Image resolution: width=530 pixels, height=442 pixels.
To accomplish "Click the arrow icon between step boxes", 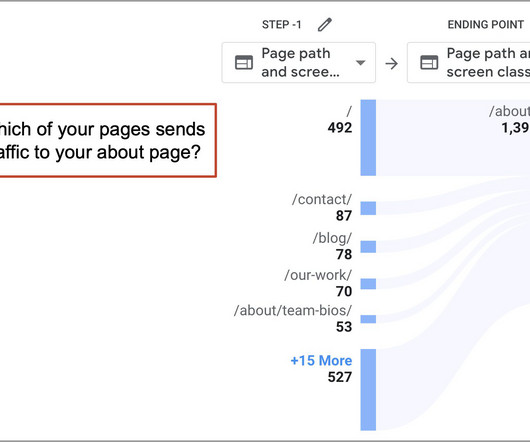I will click(x=391, y=63).
